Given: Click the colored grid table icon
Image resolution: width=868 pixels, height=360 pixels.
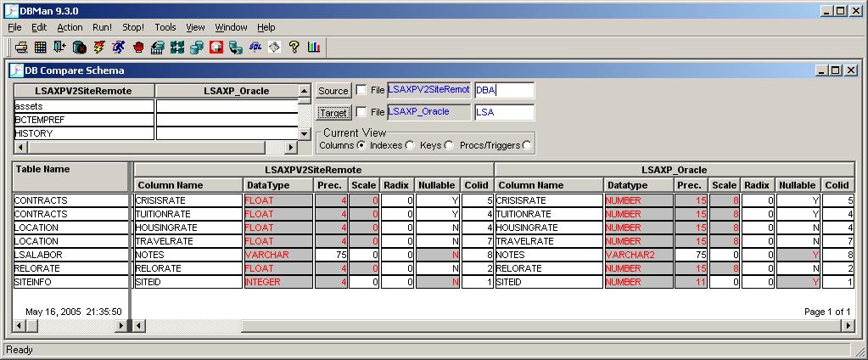Looking at the screenshot, I should pos(41,48).
